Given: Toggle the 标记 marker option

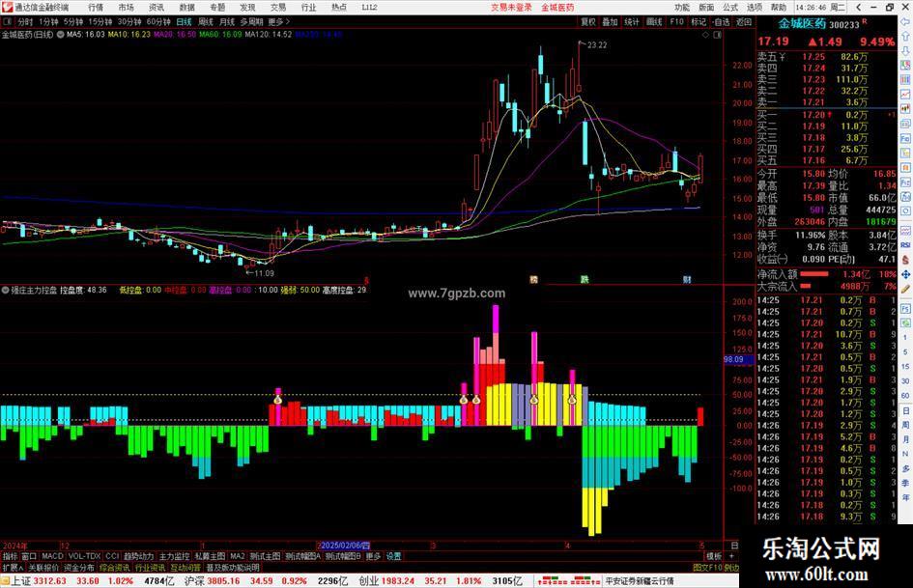Looking at the screenshot, I should coord(699,22).
